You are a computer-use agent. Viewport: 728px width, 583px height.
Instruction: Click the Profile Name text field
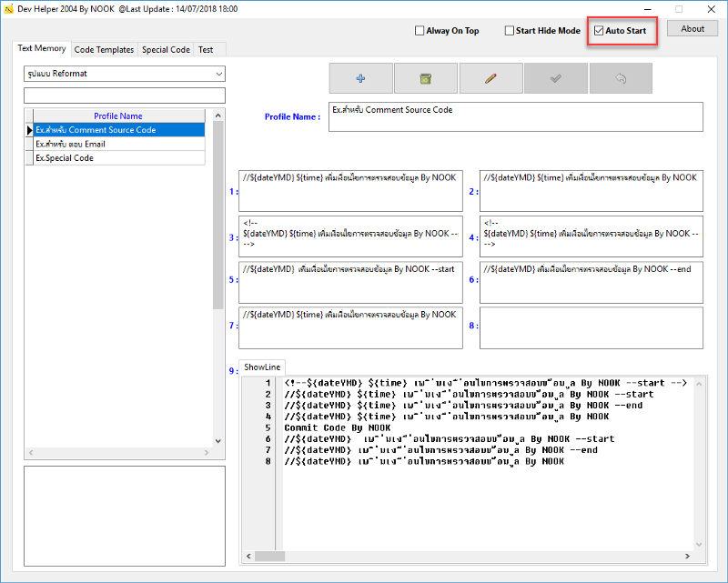pyautogui.click(x=515, y=116)
